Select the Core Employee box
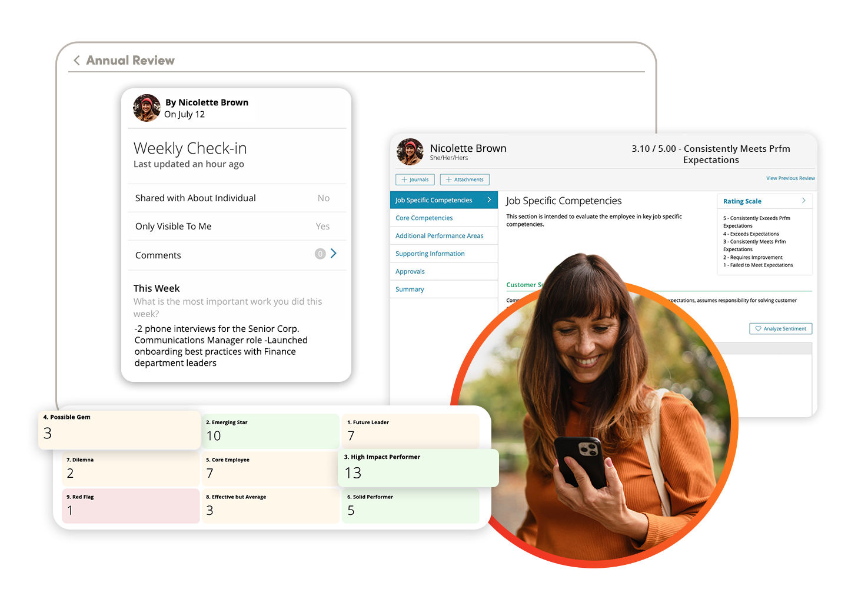Viewport: 868px width, 599px height. click(x=271, y=469)
